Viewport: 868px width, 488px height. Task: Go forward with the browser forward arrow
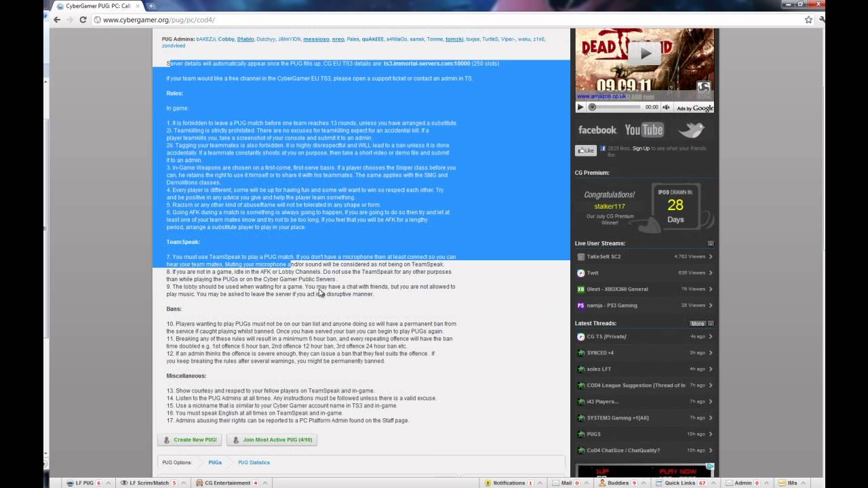[69, 20]
